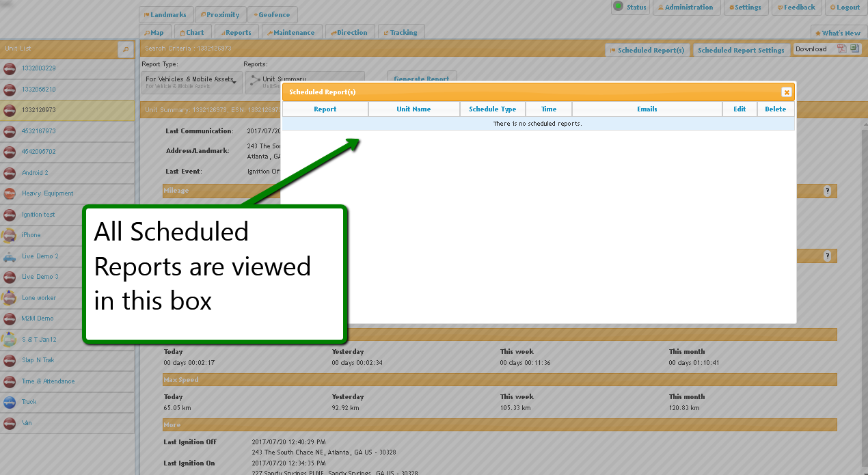Open the Download options box
Viewport: 868px width, 475px height.
[x=813, y=49]
